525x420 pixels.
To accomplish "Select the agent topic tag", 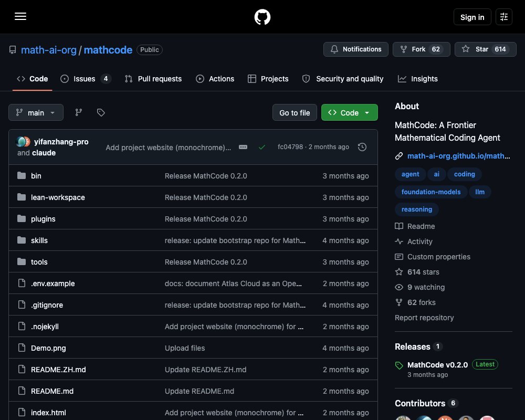I will coord(410,174).
